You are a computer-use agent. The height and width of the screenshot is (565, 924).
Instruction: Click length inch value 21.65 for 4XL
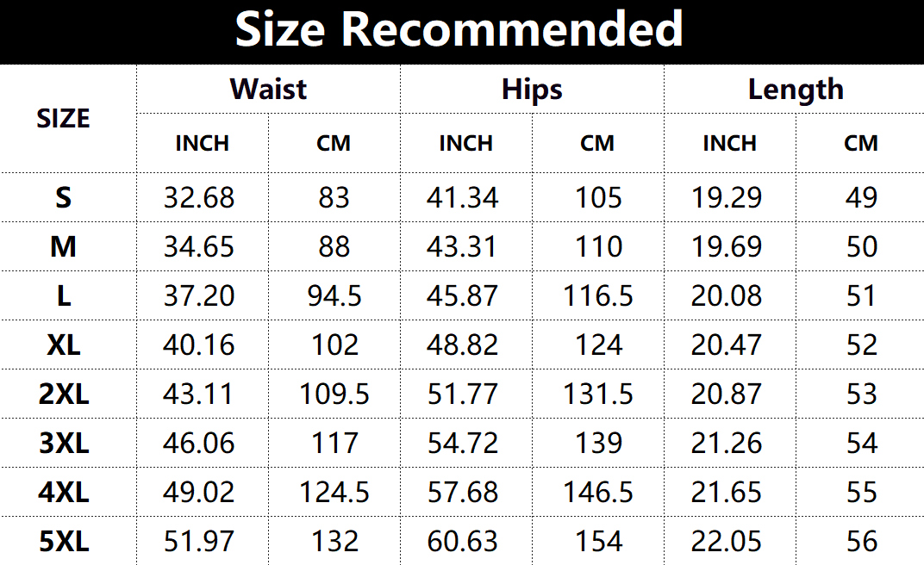(727, 493)
